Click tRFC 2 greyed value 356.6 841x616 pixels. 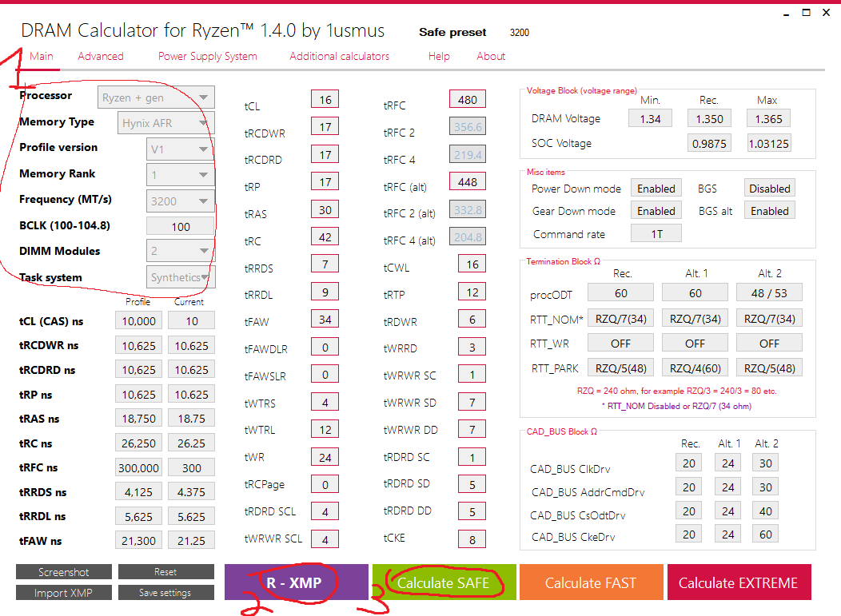[x=468, y=127]
